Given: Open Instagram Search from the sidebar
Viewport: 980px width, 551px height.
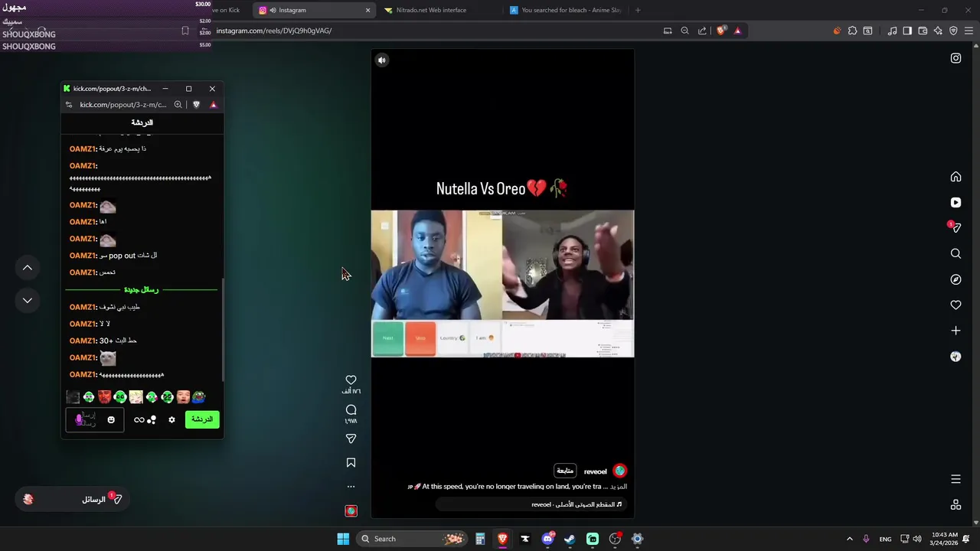Looking at the screenshot, I should coord(955,253).
